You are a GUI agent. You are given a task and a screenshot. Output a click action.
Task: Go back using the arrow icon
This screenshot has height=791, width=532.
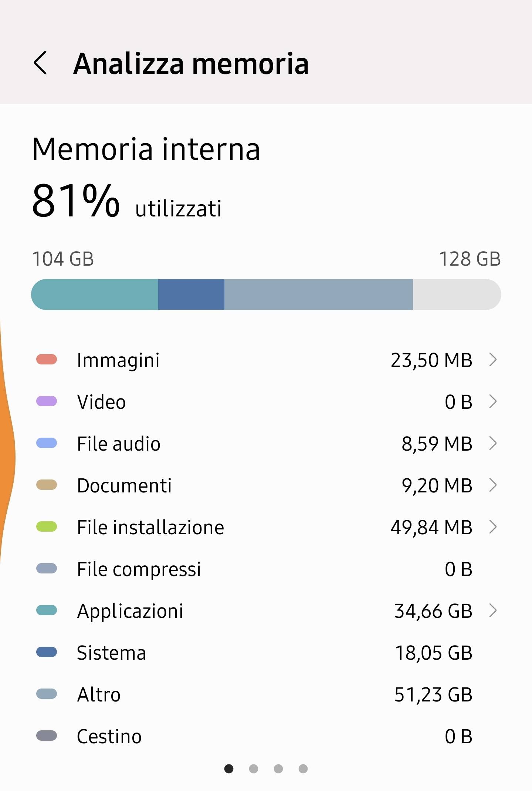(x=41, y=63)
